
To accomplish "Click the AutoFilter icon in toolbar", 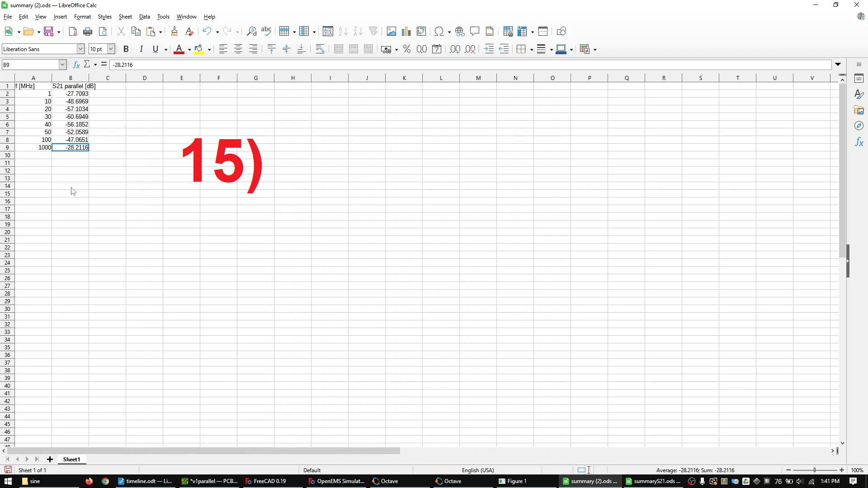I will pyautogui.click(x=373, y=31).
